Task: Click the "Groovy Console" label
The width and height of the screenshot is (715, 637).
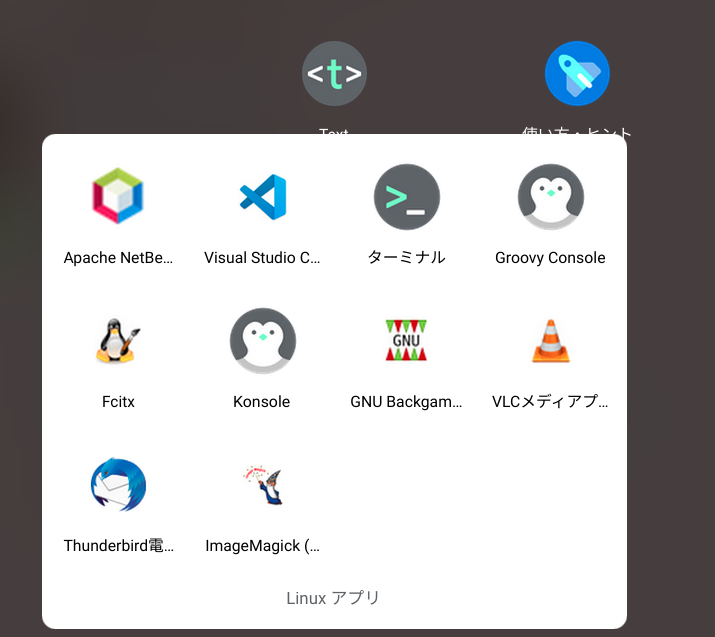Action: coord(550,258)
